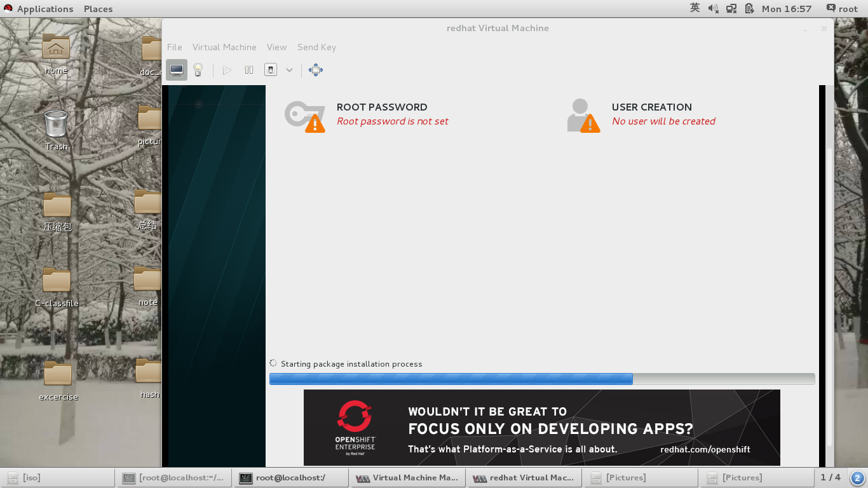This screenshot has height=488, width=868.
Task: Switch to root@localhost:/ taskbar terminal
Action: pyautogui.click(x=291, y=478)
